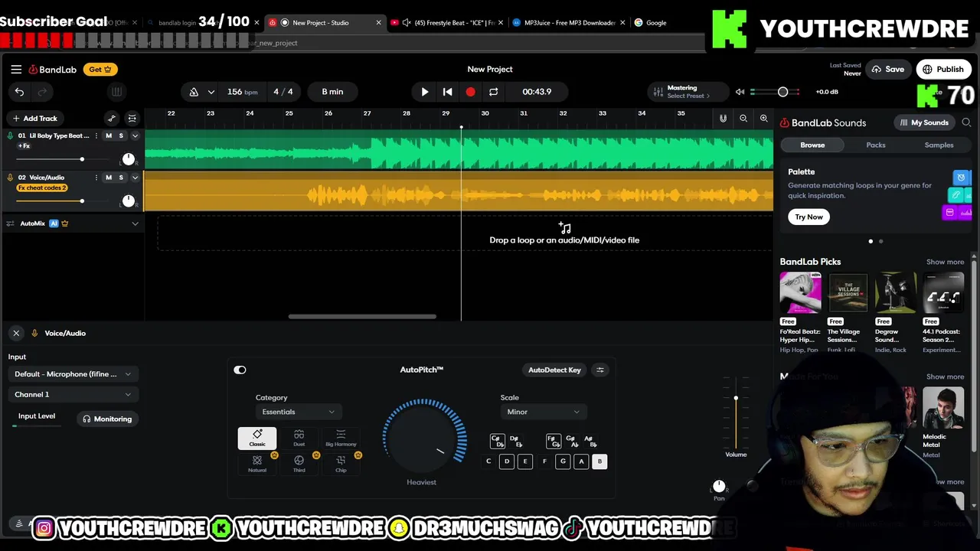Image resolution: width=980 pixels, height=551 pixels.
Task: Open Category Essentials dropdown
Action: tap(298, 412)
